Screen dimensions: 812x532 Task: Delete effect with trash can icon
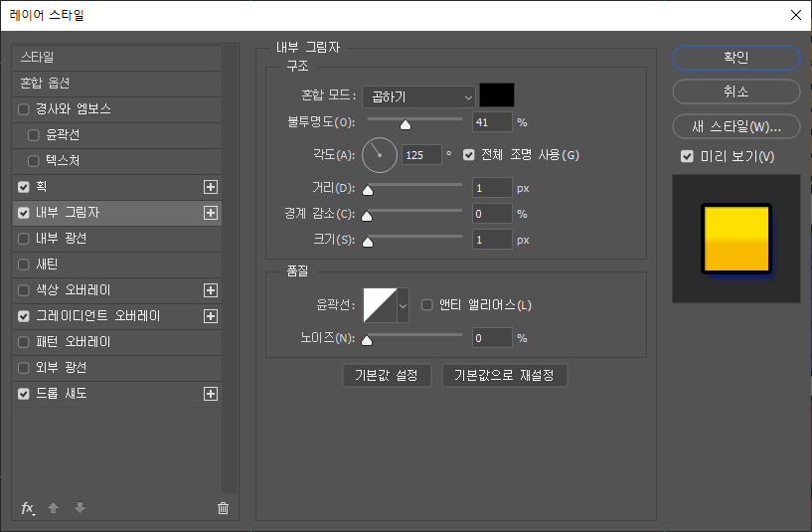[223, 508]
